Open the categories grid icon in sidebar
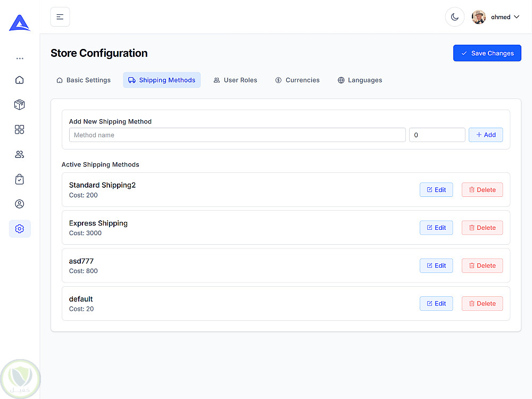 20,130
